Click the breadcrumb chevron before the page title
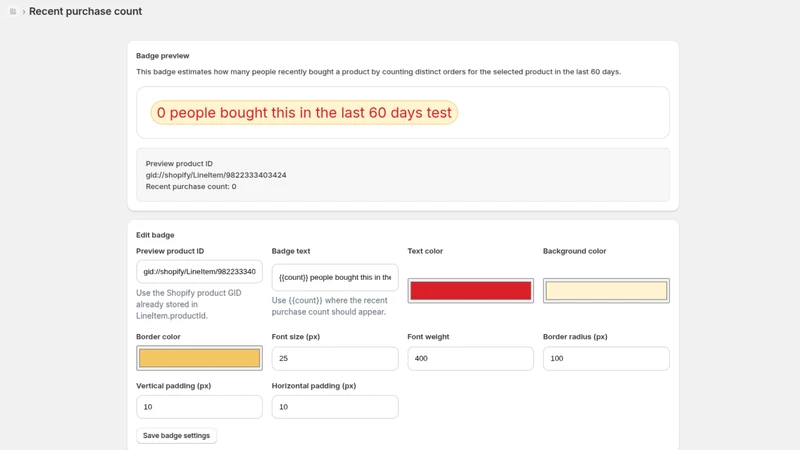This screenshot has height=450, width=800. [x=23, y=12]
